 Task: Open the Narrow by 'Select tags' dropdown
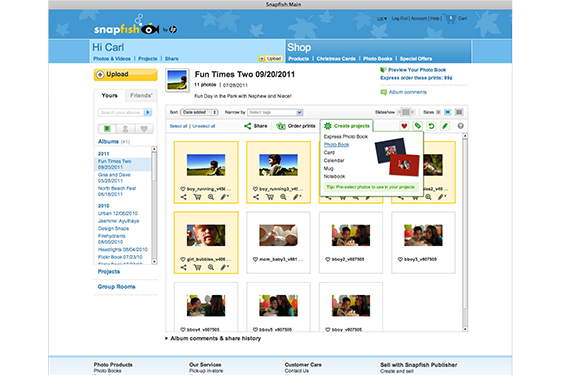[x=275, y=112]
